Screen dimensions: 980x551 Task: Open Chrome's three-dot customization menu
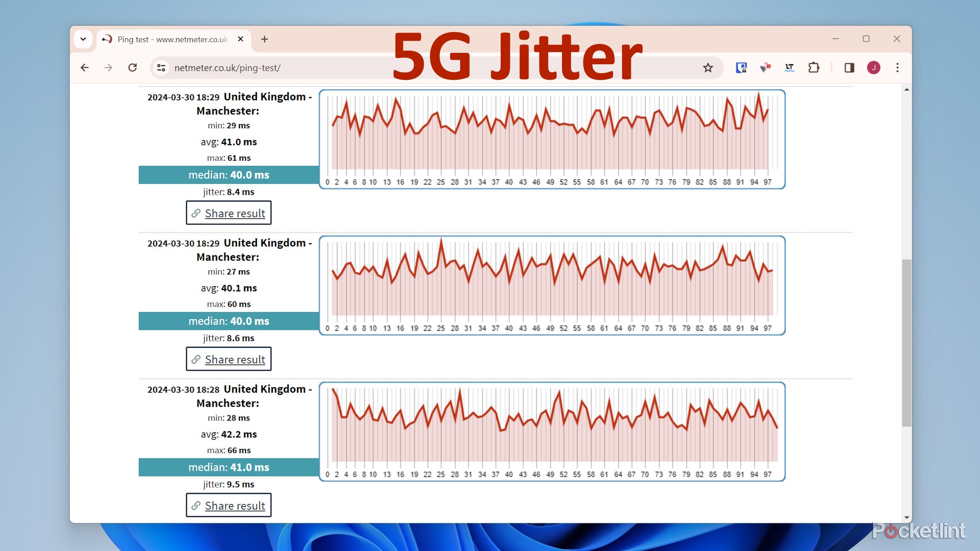click(x=897, y=68)
